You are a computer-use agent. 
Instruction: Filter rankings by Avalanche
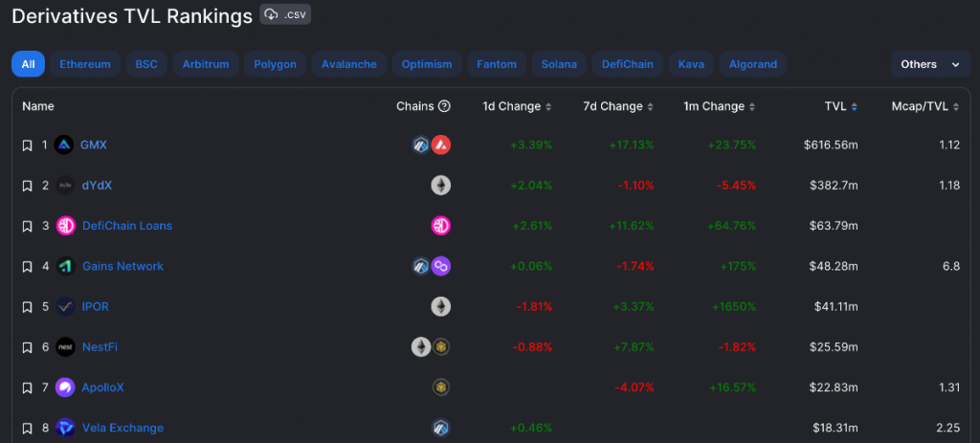point(348,64)
